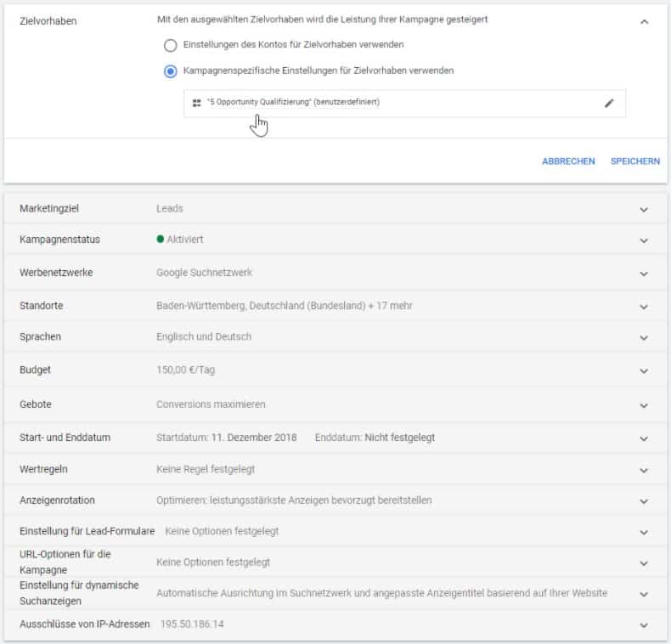Click the pencil edit icon for goal
Viewport: 671px width, 644px height.
click(x=608, y=103)
